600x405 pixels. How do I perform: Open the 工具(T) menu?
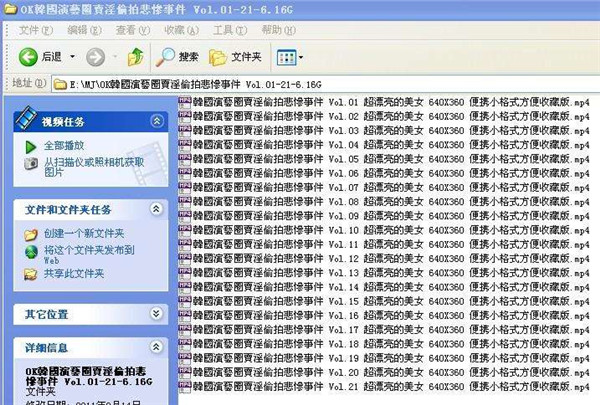[230, 30]
